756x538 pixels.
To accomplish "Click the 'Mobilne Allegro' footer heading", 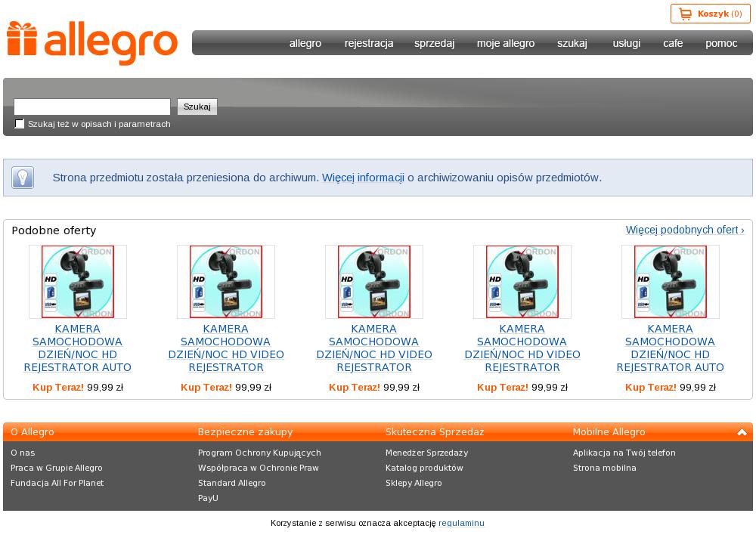I will (609, 432).
